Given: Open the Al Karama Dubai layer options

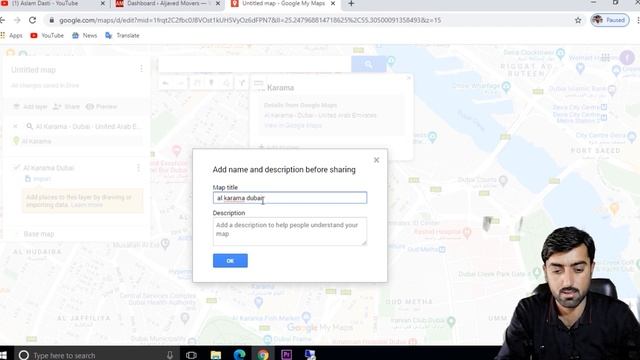Looking at the screenshot, I should point(138,168).
